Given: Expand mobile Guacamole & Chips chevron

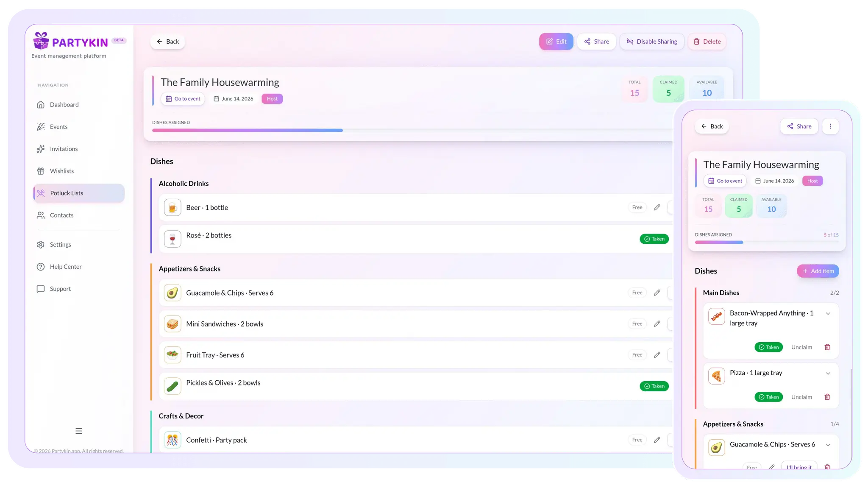Looking at the screenshot, I should tap(828, 445).
